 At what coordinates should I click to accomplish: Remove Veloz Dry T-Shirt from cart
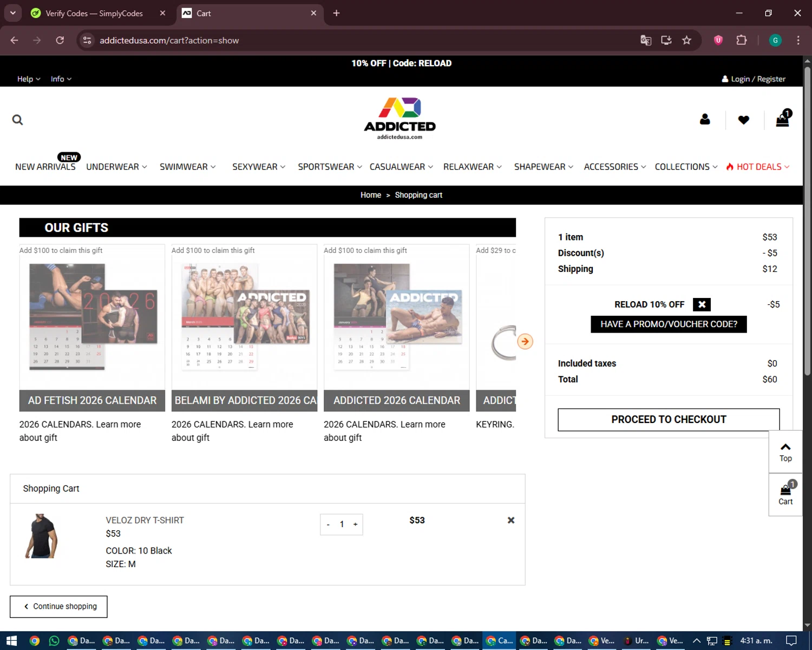pos(510,520)
